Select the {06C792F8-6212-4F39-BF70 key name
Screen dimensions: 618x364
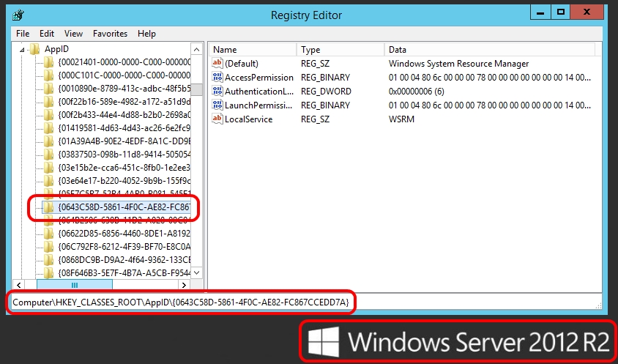pos(124,247)
